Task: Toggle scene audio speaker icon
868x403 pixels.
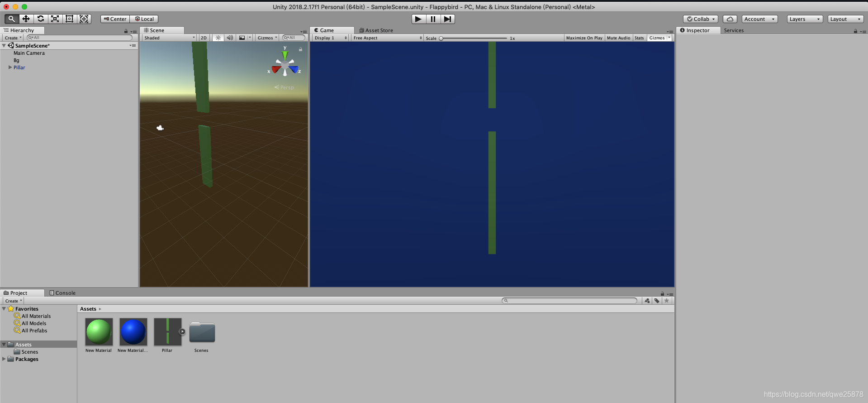Action: click(x=230, y=38)
